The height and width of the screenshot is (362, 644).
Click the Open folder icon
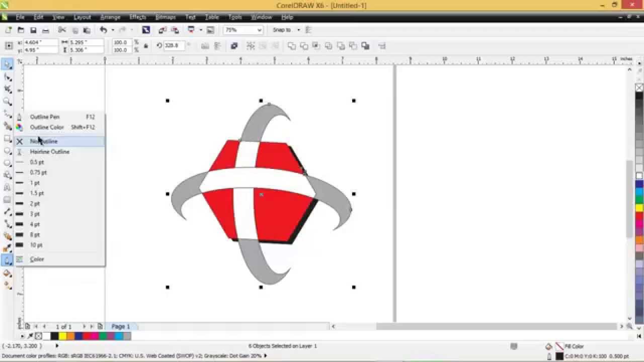[x=21, y=30]
